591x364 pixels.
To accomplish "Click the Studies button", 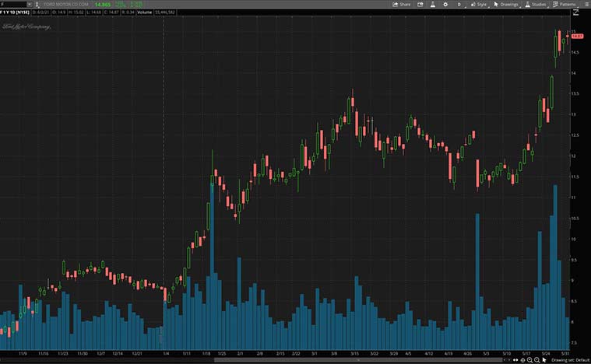I will point(537,4).
